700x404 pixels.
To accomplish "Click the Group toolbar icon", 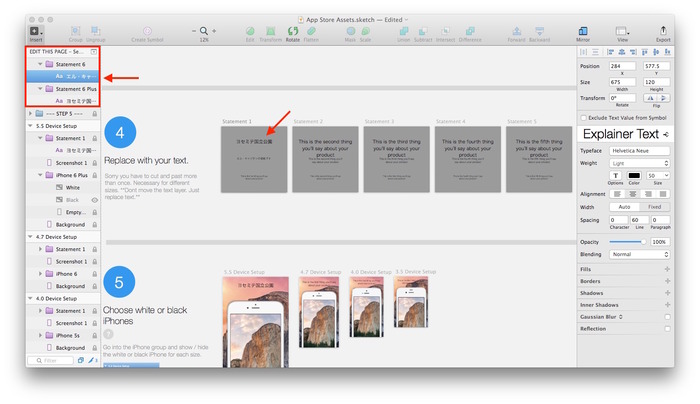I will [x=75, y=31].
